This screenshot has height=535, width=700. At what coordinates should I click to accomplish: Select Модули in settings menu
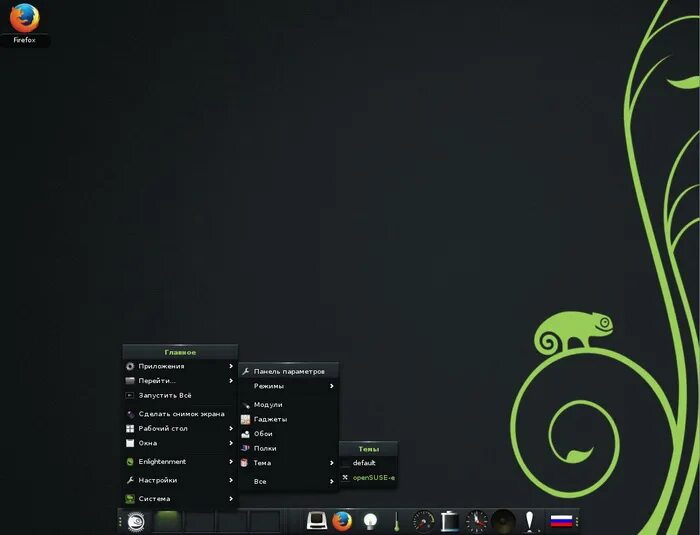(288, 405)
